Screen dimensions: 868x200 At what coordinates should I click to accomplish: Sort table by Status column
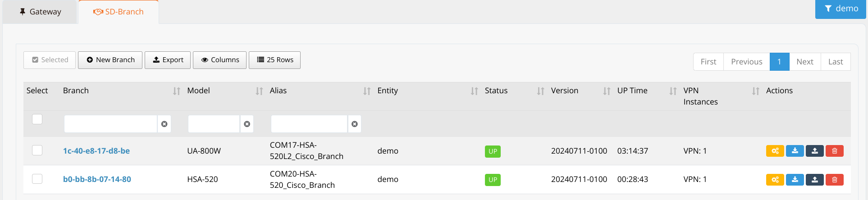coord(540,91)
